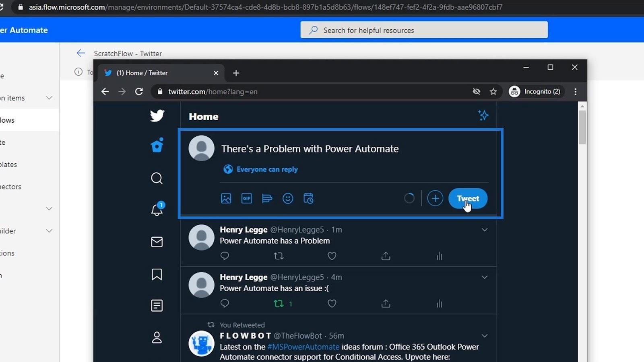This screenshot has height=362, width=644.
Task: Open the Notifications bell icon
Action: point(157,209)
